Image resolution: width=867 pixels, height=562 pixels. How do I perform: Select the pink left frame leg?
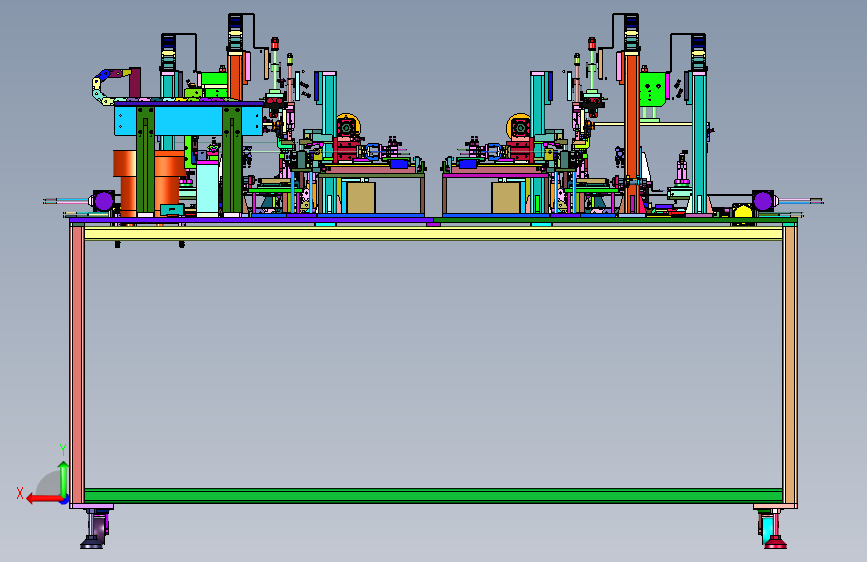pos(77,365)
